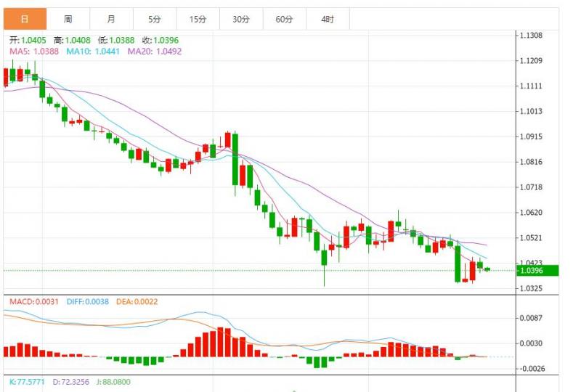Open the 5分 five-minute chart tab
This screenshot has height=392, width=581.
[x=155, y=19]
